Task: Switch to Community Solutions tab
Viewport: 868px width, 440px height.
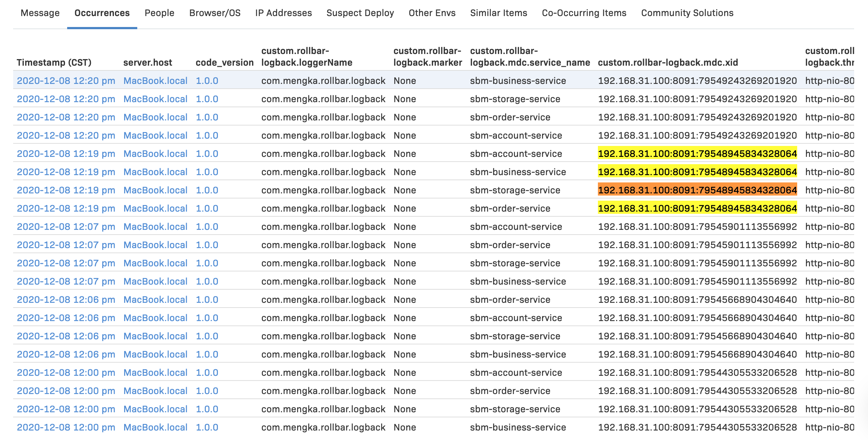Action: pos(687,13)
